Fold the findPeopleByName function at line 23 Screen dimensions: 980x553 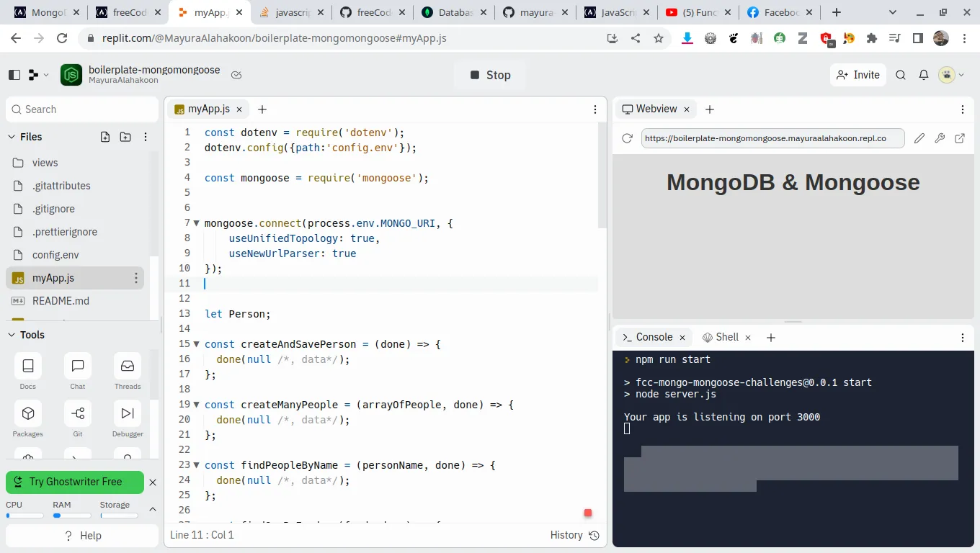[196, 465]
